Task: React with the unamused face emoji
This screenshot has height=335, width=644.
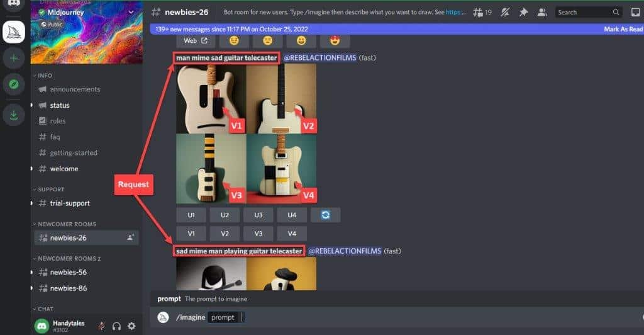Action: [x=267, y=41]
